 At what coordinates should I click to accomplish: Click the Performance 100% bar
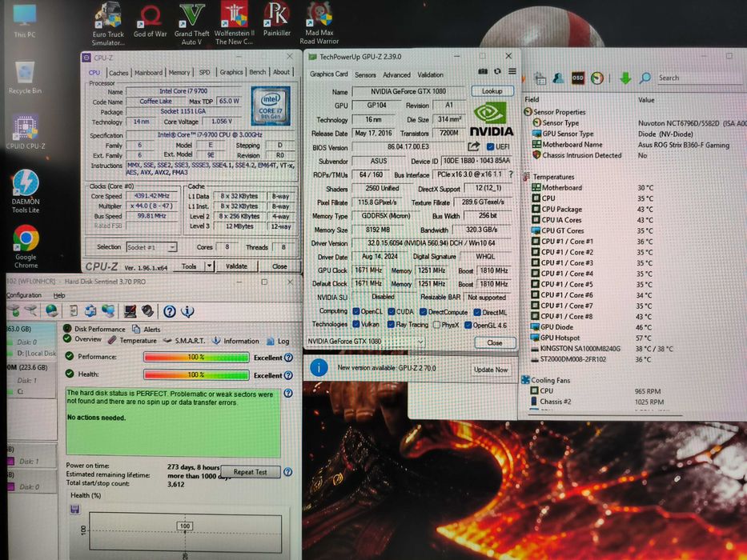coord(196,357)
